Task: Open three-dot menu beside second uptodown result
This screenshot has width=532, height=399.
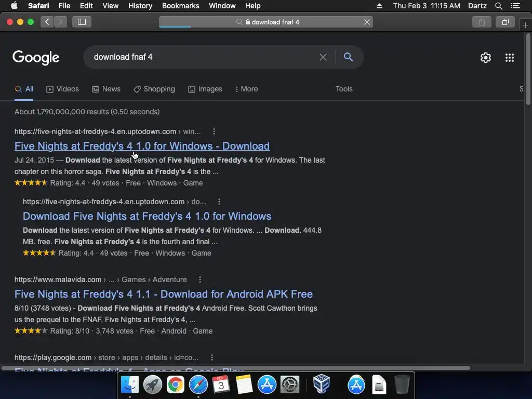Action: coord(219,202)
